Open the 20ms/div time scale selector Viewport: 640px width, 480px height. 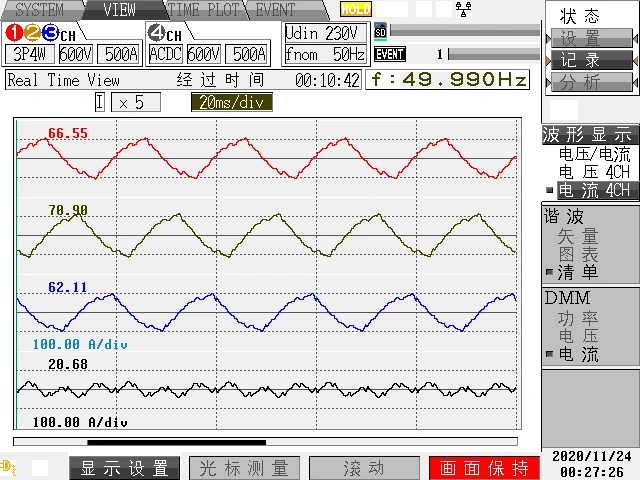[232, 102]
